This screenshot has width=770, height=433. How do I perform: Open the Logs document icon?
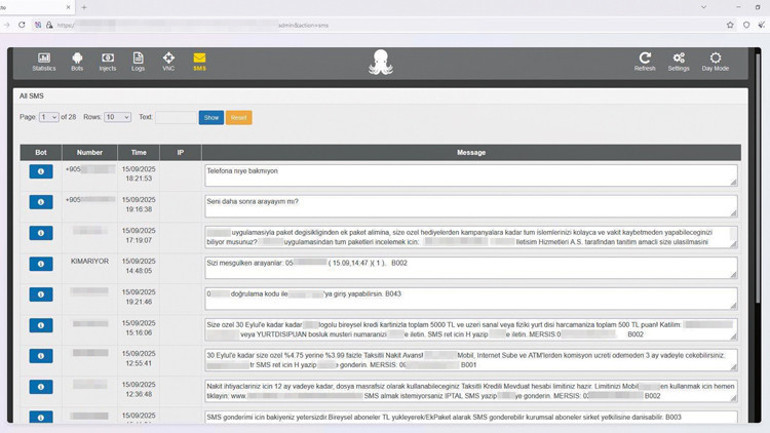pos(138,59)
